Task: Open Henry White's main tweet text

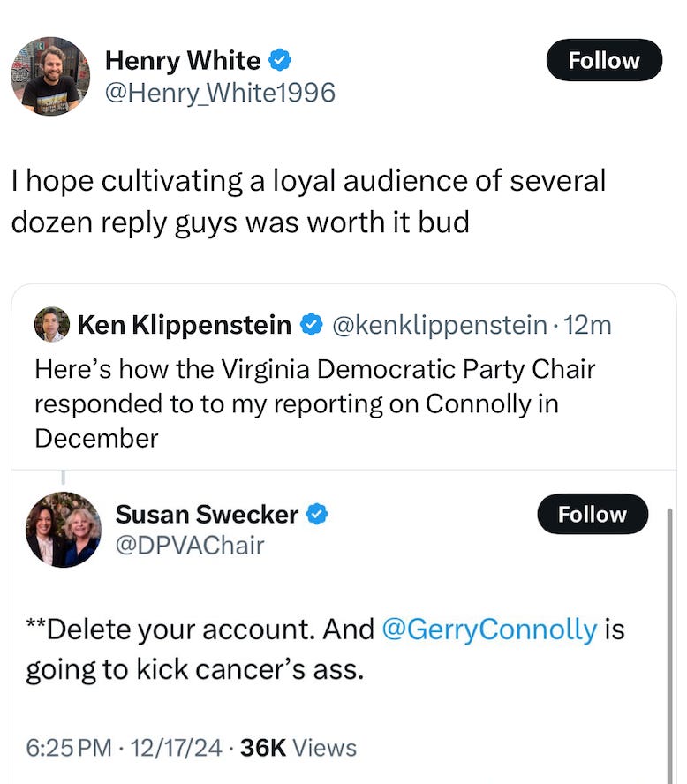Action: tap(308, 201)
